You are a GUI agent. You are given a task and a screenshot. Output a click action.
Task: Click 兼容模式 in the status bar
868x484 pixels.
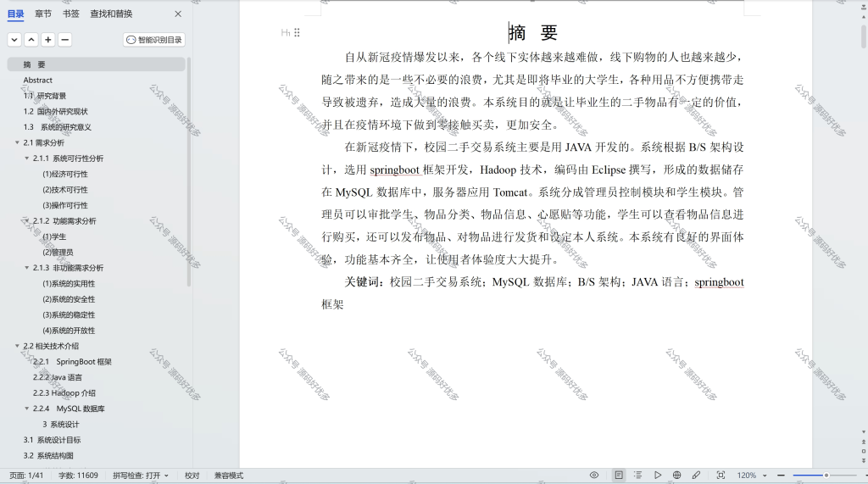(229, 476)
